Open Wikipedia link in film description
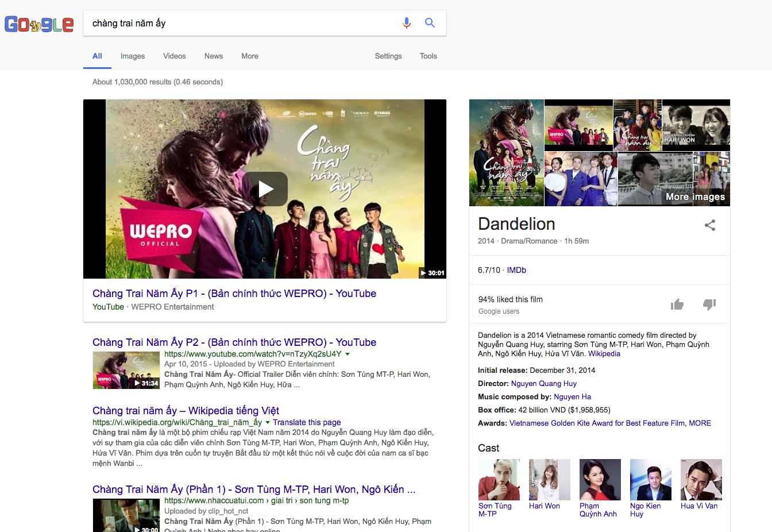The width and height of the screenshot is (772, 532). [604, 354]
